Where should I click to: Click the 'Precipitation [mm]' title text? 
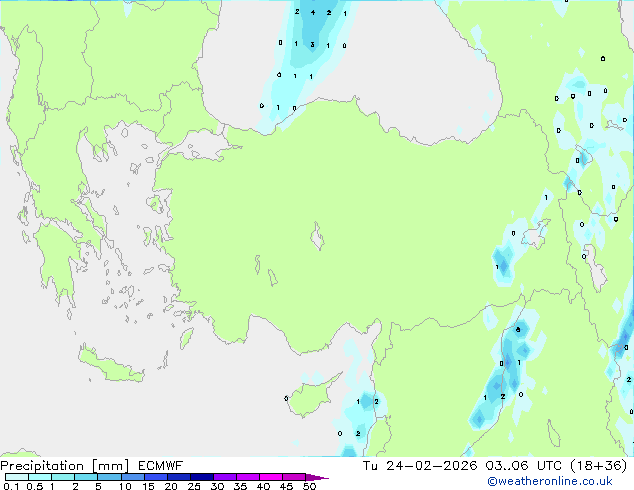(x=65, y=466)
